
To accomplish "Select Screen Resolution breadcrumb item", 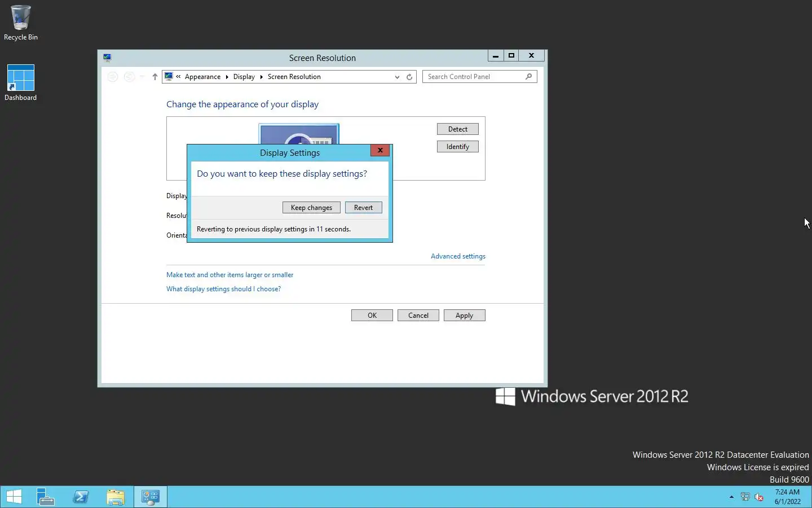I will (294, 77).
